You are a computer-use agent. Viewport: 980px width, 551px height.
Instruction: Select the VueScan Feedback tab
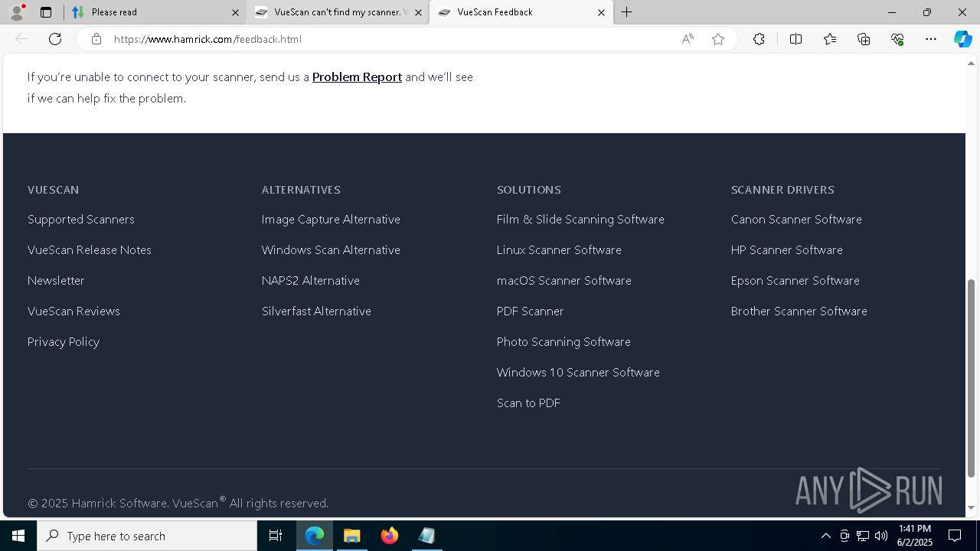[x=521, y=12]
